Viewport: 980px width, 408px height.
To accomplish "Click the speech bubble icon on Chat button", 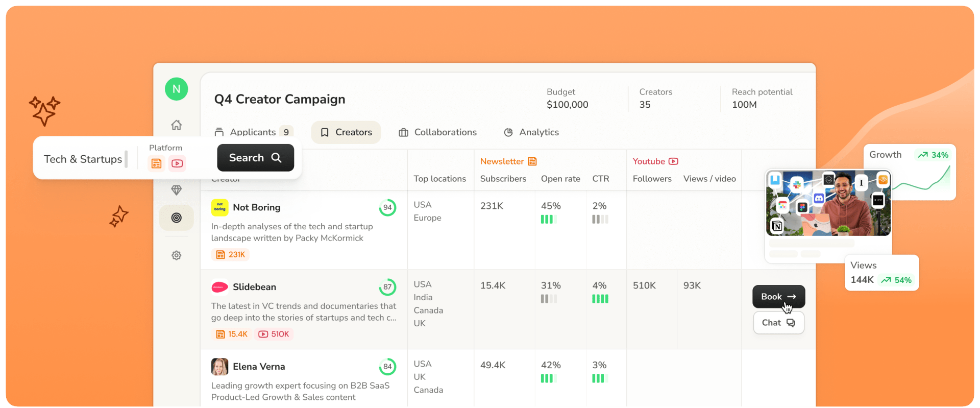I will click(791, 323).
